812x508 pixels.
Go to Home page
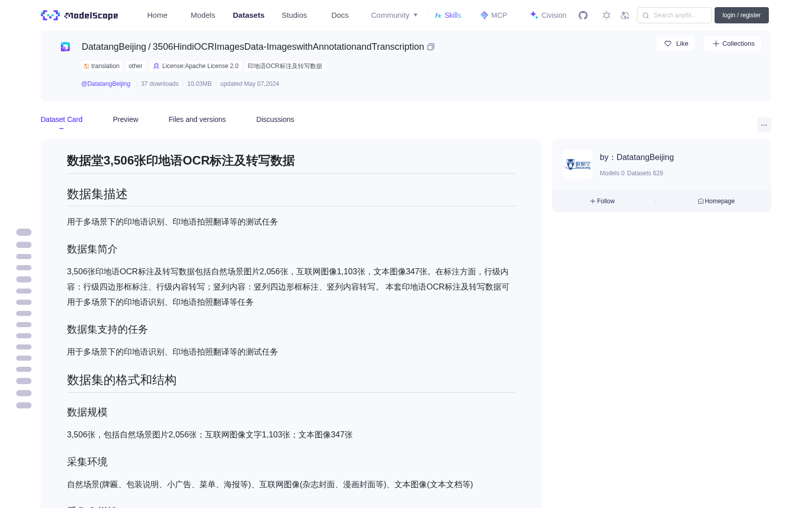(x=157, y=15)
